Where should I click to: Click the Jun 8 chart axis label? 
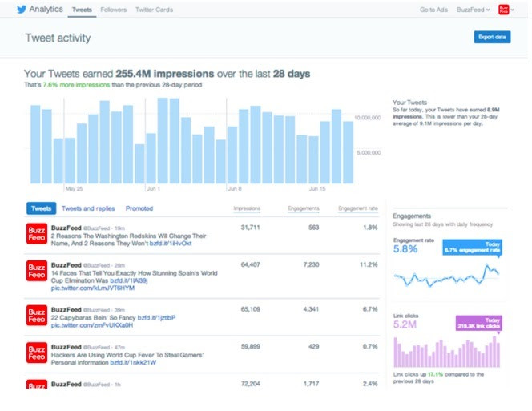point(235,189)
